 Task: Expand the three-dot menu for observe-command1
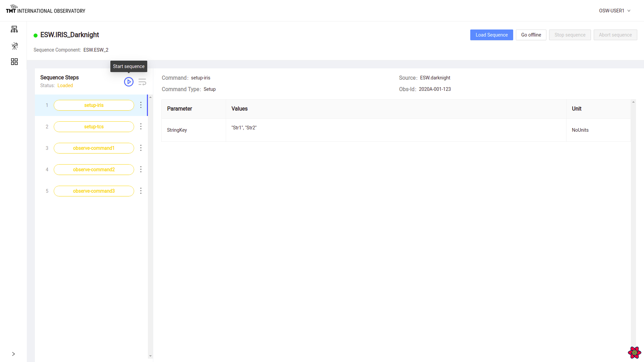141,148
